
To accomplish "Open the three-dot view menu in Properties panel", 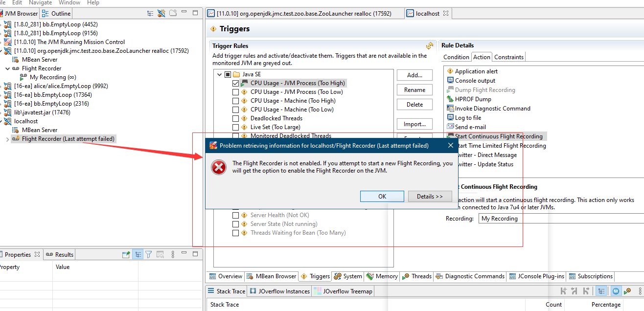I will point(172,254).
